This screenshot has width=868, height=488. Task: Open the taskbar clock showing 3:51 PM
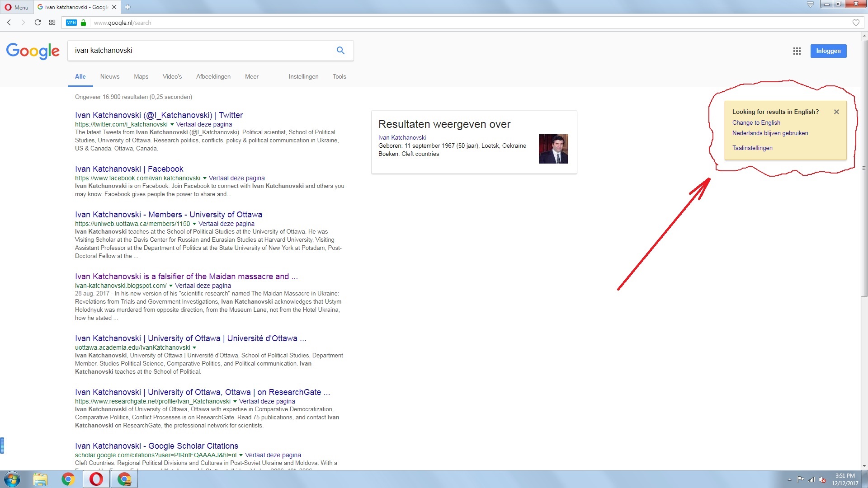click(845, 479)
